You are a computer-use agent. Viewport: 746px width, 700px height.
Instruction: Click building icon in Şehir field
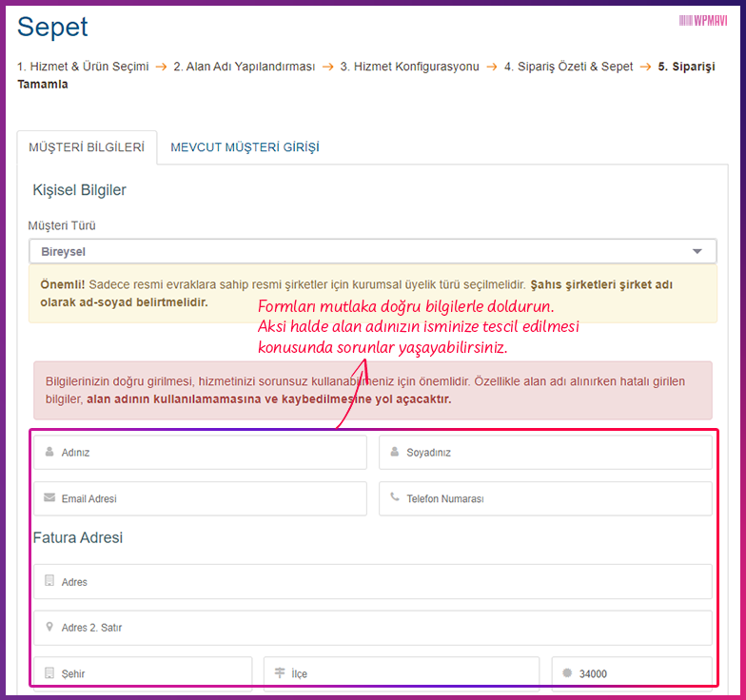pos(49,672)
